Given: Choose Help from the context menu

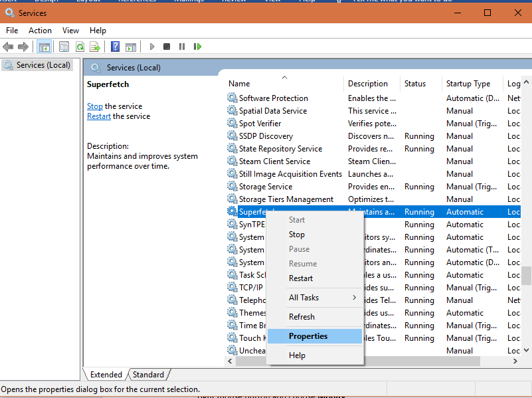Looking at the screenshot, I should pyautogui.click(x=315, y=355).
